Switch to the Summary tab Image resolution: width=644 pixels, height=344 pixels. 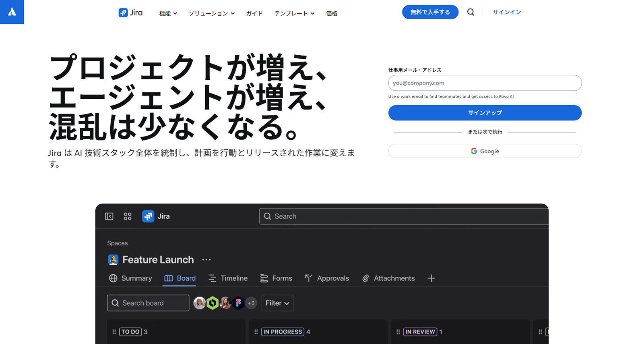130,278
